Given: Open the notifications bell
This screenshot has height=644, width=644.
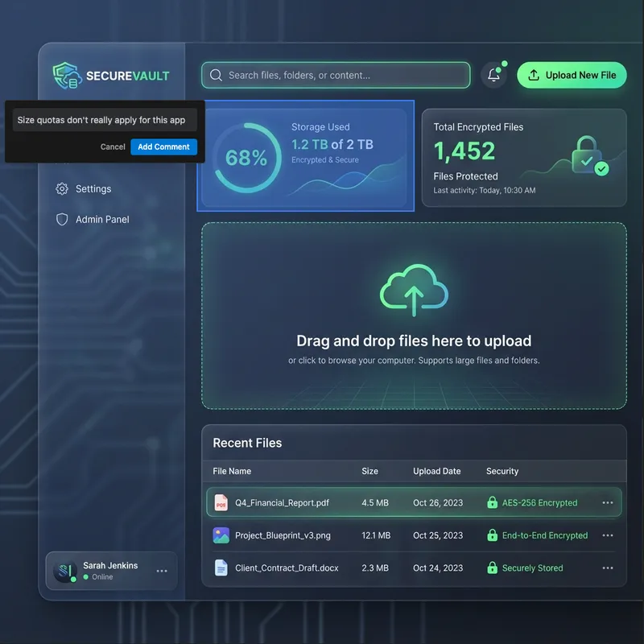Looking at the screenshot, I should coord(494,76).
